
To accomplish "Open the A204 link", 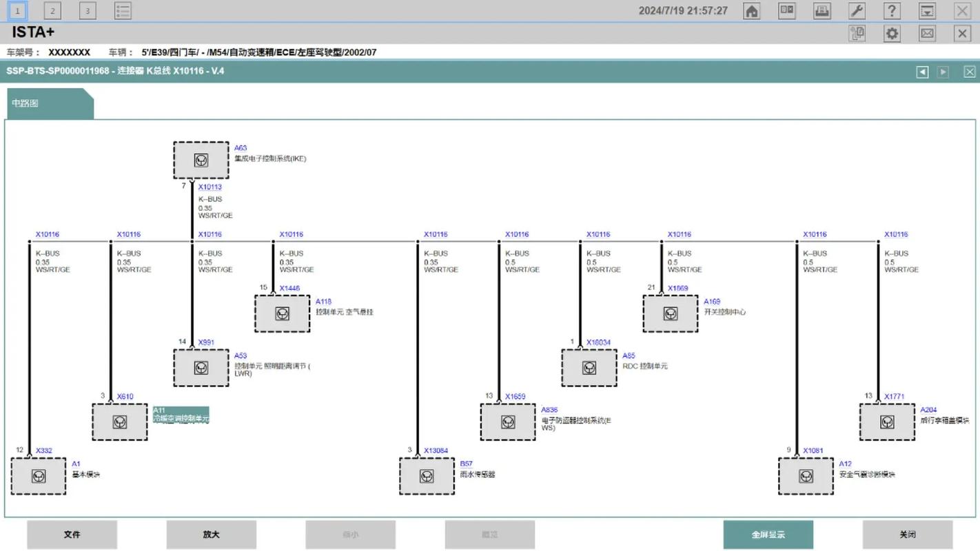I will click(x=928, y=410).
